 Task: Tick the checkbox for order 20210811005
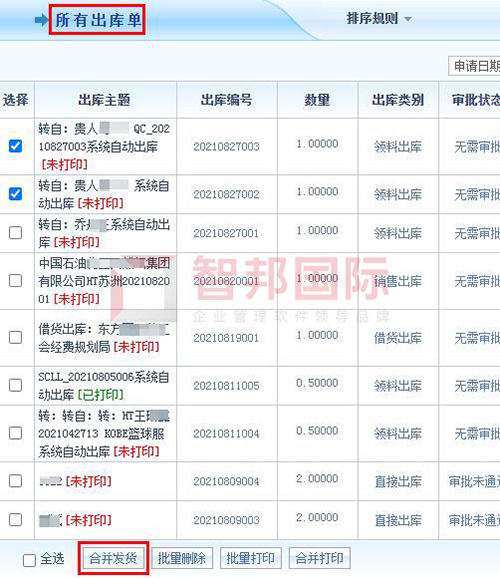(15, 385)
